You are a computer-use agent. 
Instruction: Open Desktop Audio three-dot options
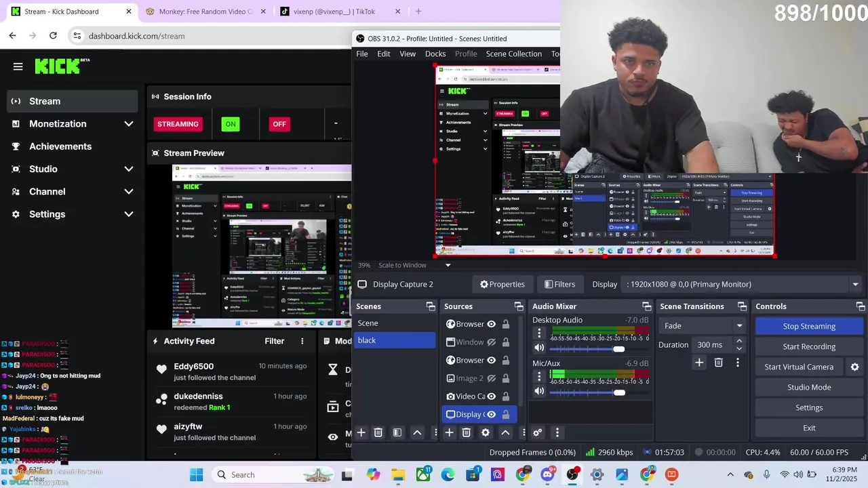[539, 333]
